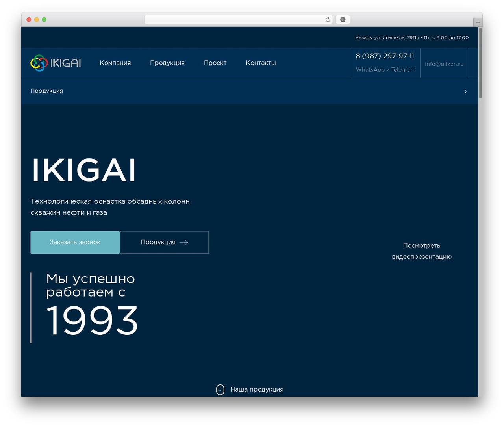Click the page vertical scrollbar thumb

[480, 63]
